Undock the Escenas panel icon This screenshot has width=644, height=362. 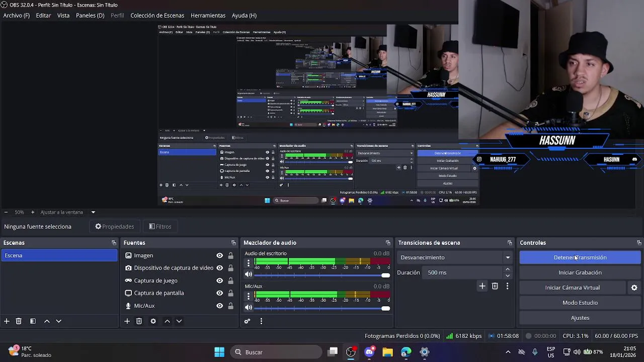(114, 243)
